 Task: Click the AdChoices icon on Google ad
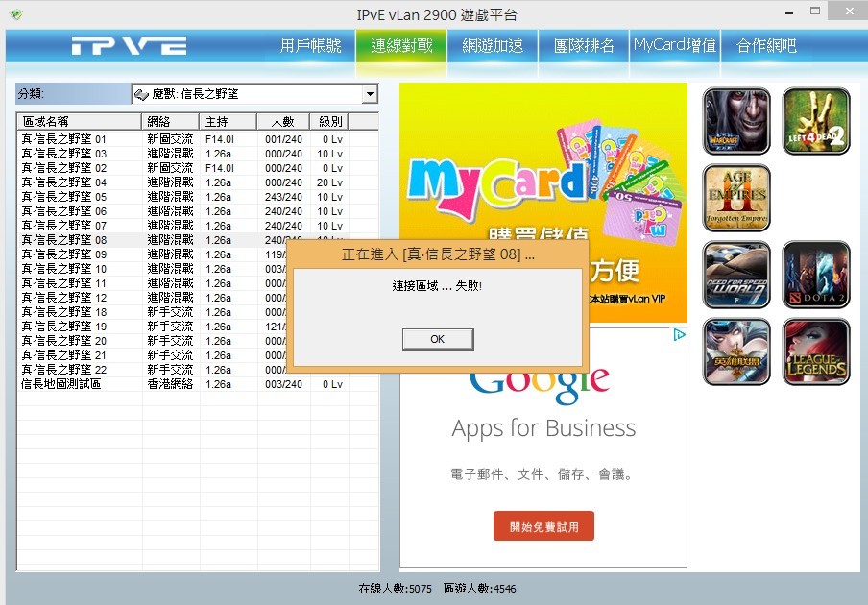pos(679,335)
